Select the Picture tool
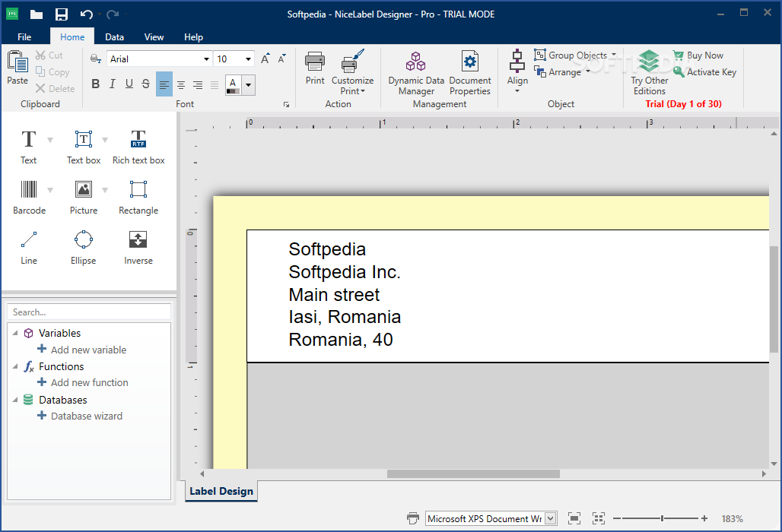The width and height of the screenshot is (782, 532). 83,197
